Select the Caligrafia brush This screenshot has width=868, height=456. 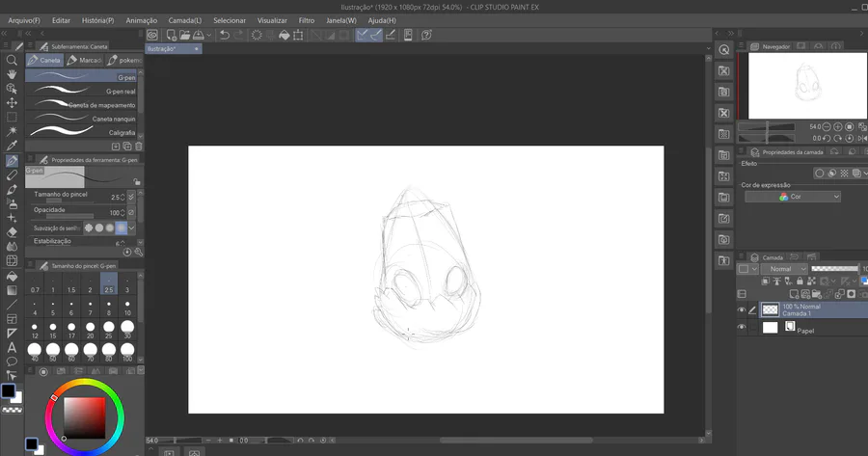81,132
